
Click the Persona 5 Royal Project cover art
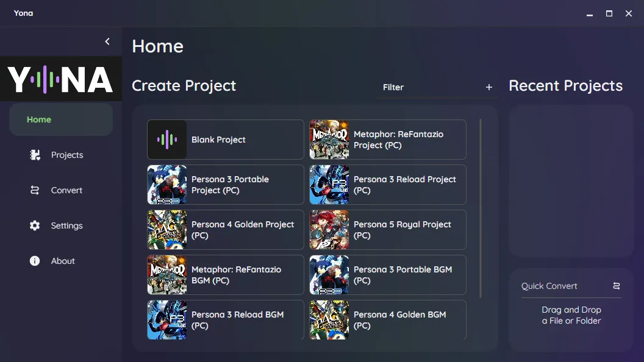329,230
